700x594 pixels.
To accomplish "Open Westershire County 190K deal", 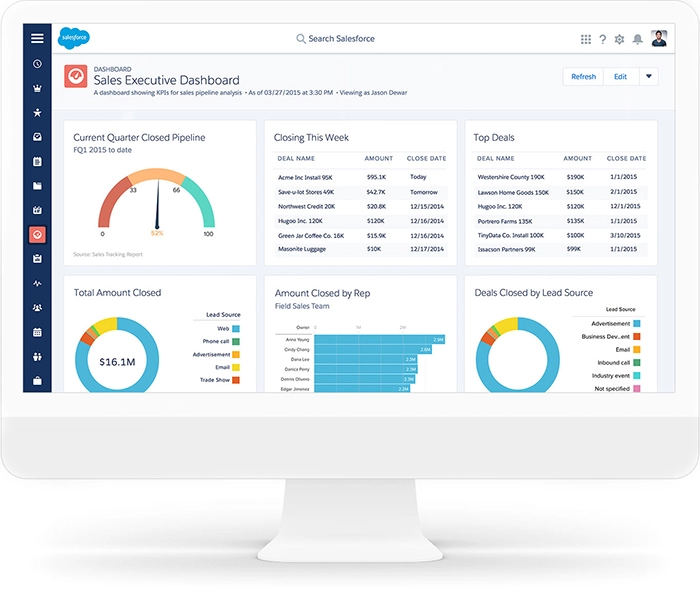I will click(511, 177).
